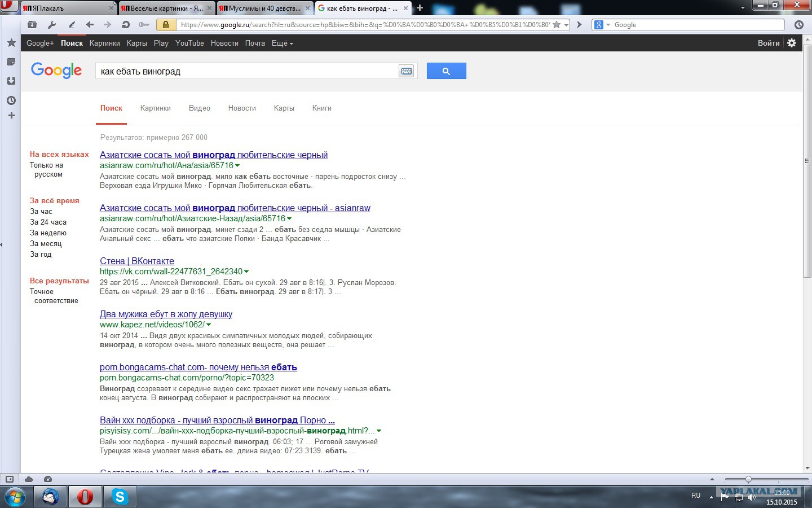
Task: Click the fast-forward arrow next to address bar
Action: [579, 25]
